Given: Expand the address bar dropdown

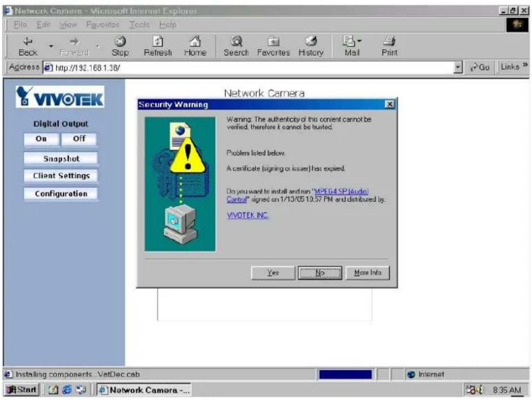Looking at the screenshot, I should click(x=458, y=67).
